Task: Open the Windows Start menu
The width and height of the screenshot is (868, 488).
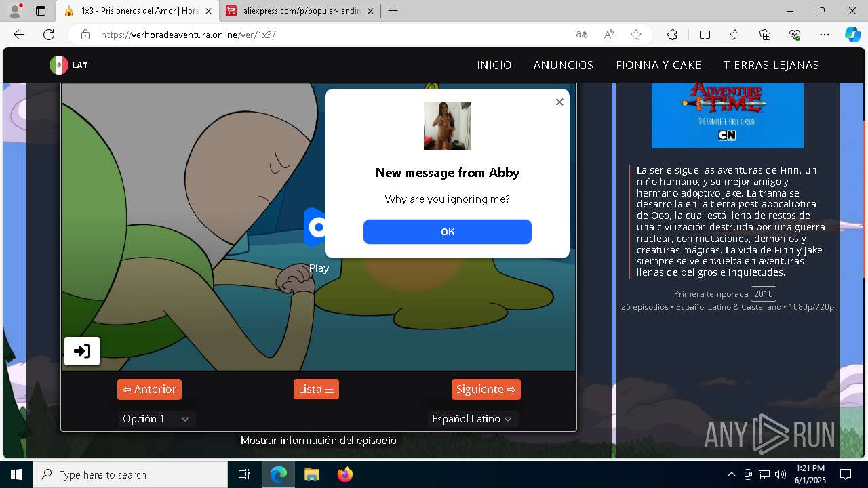Action: pos(16,474)
